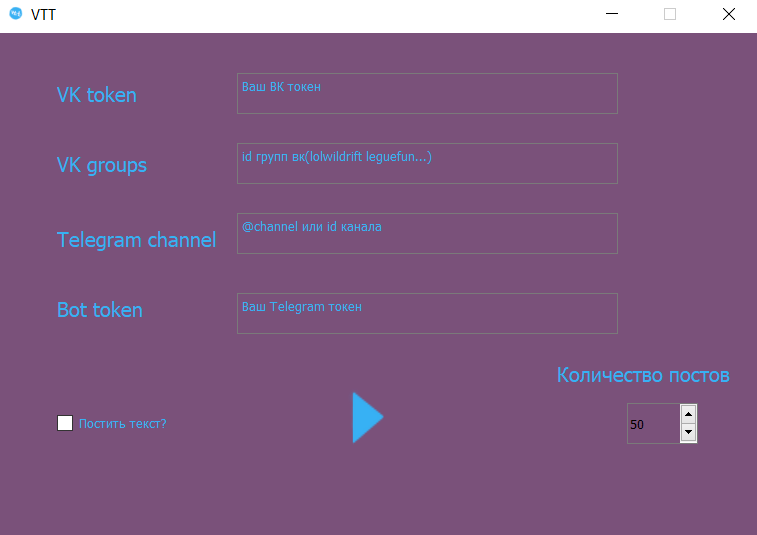Click the VTT app icon in title bar
This screenshot has width=757, height=535.
[x=15, y=14]
